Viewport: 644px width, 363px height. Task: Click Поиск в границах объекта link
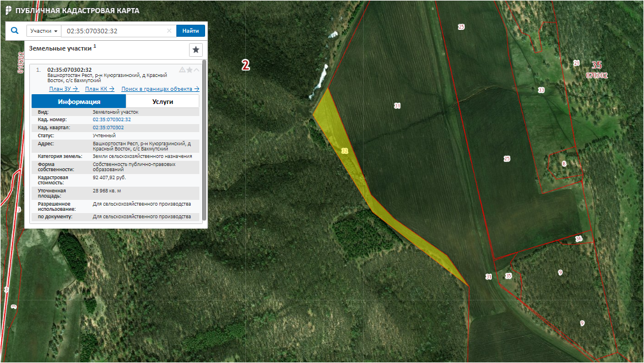pos(160,89)
